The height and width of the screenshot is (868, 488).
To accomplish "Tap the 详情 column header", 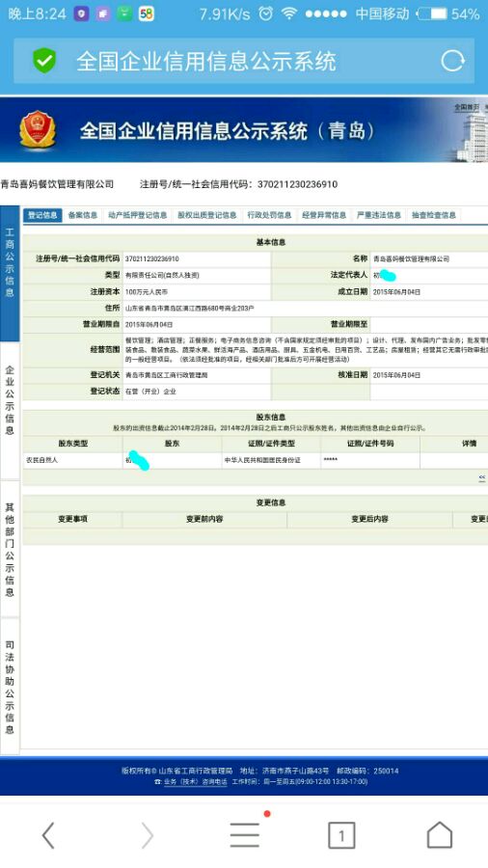I will click(x=469, y=444).
